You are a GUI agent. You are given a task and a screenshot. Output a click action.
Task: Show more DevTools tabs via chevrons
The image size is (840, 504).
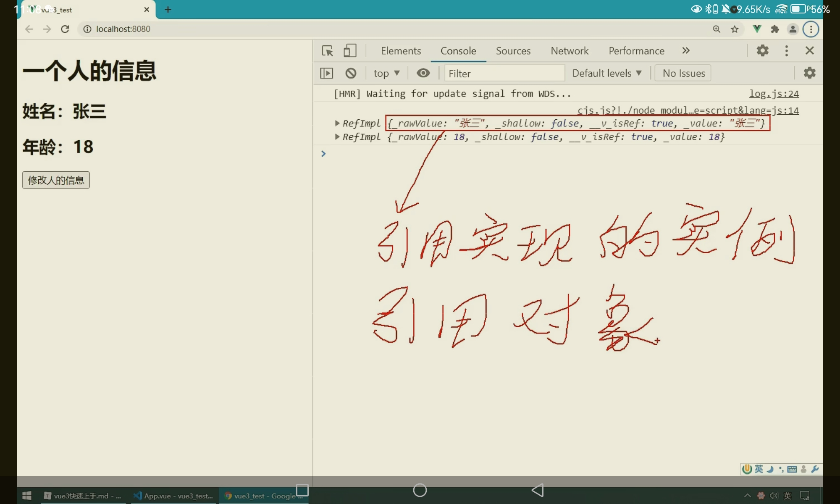[x=686, y=51]
